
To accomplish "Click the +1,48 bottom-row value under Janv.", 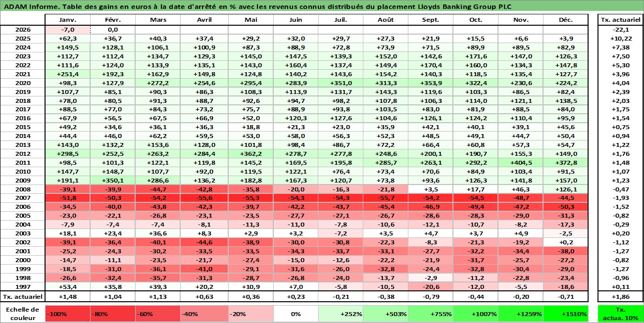I will click(67, 297).
